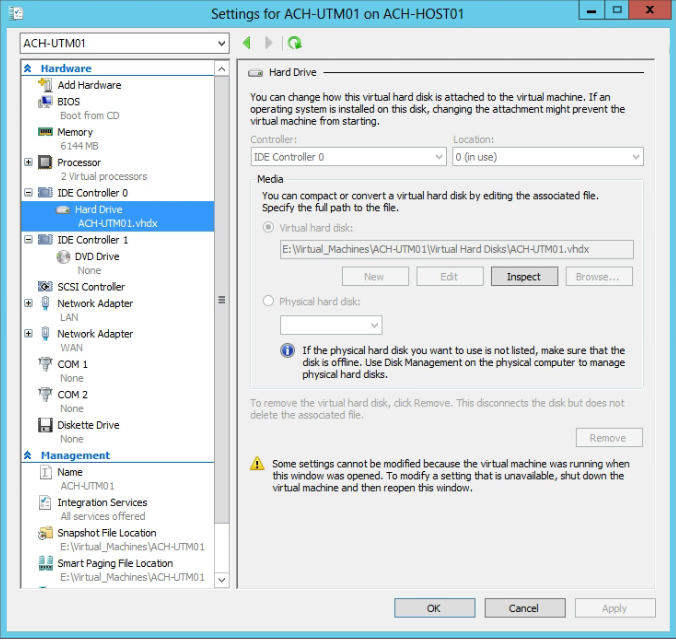The height and width of the screenshot is (640, 676).
Task: Click the tree vertical scrollbar thumb
Action: click(x=222, y=300)
